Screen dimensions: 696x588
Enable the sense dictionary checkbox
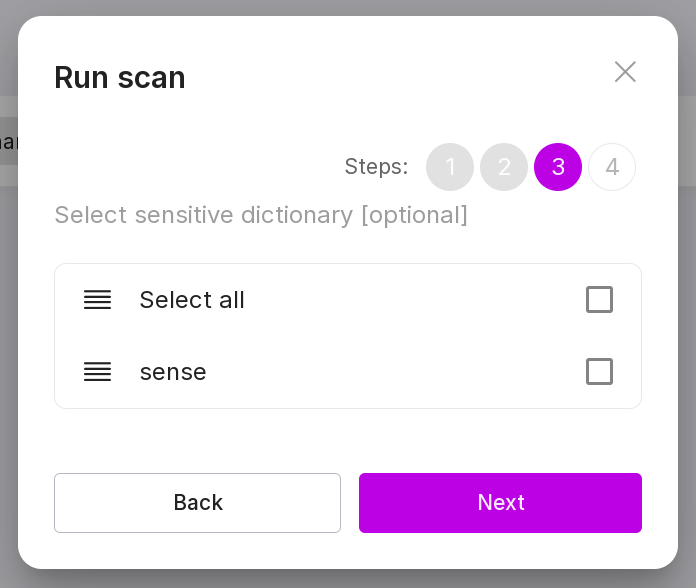[599, 372]
